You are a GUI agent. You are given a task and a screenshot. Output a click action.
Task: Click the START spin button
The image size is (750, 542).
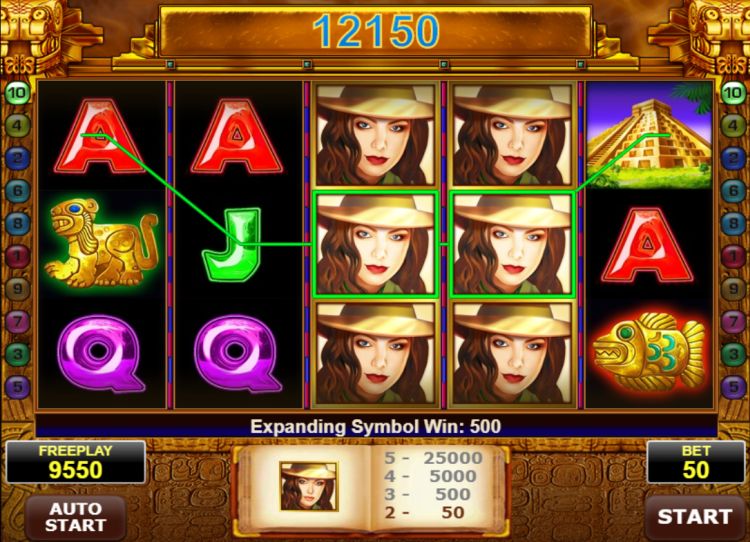point(695,517)
